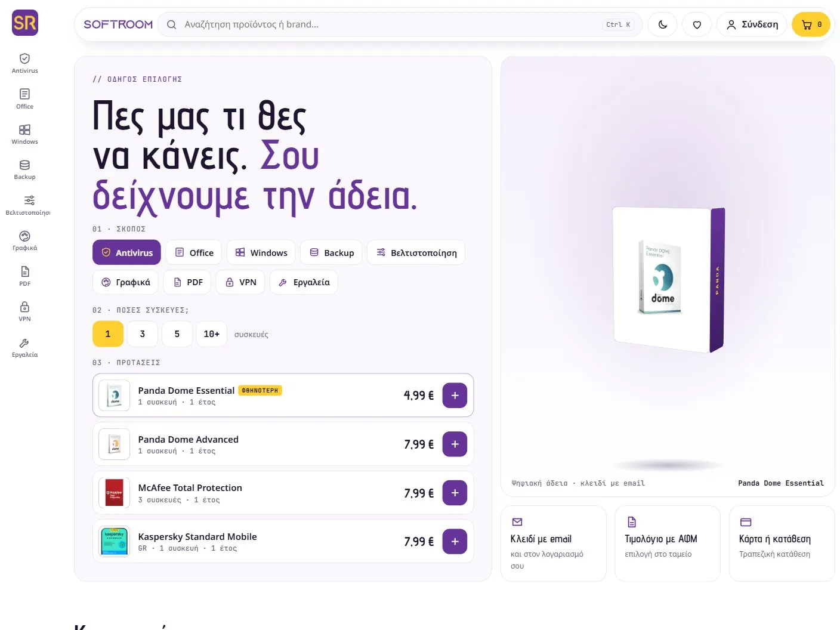Open Βελτιστοποίηση category in left sidebar
Viewport: 840px width, 630px height.
27,205
